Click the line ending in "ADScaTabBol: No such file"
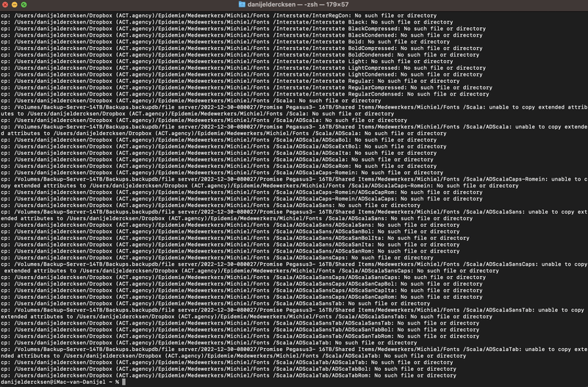588x387 pixels. click(x=229, y=369)
